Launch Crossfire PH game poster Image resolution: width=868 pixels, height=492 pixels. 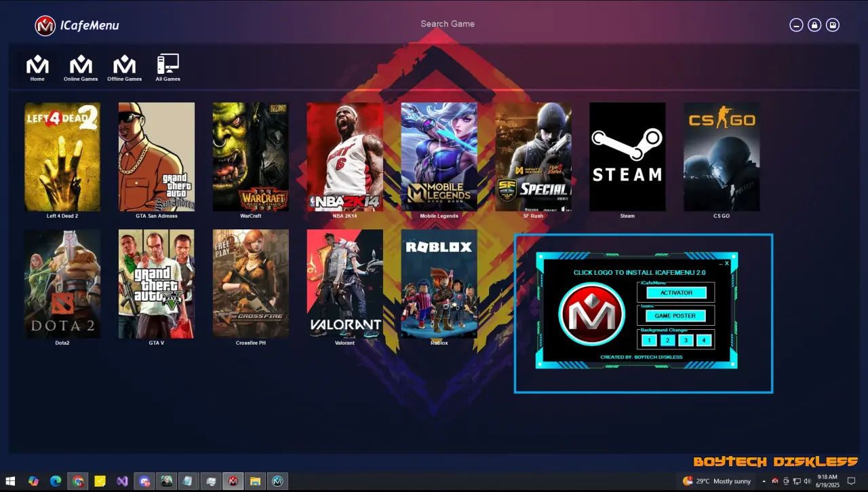(251, 284)
